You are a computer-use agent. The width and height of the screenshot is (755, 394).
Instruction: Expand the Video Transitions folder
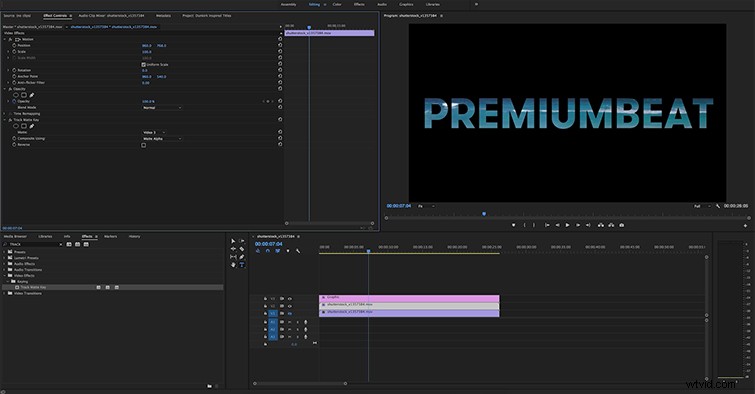pyautogui.click(x=4, y=293)
